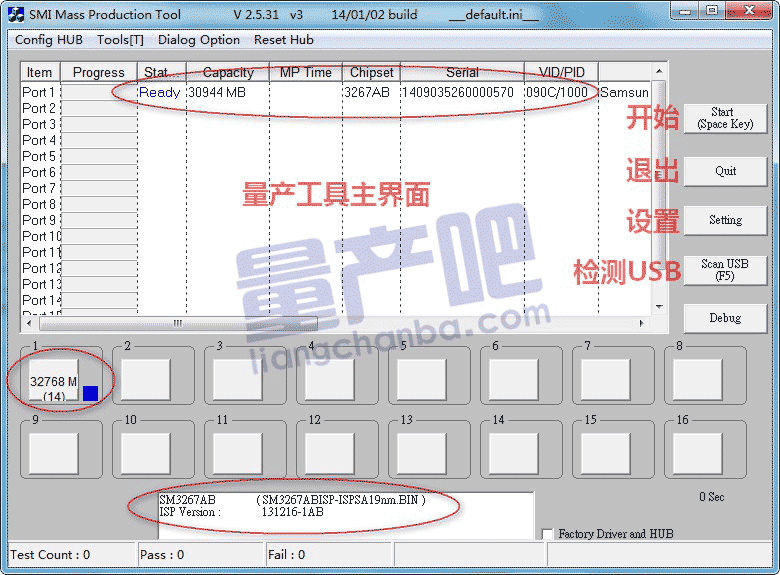Image resolution: width=780 pixels, height=575 pixels.
Task: Click the SMI application icon in title bar
Action: (16, 14)
